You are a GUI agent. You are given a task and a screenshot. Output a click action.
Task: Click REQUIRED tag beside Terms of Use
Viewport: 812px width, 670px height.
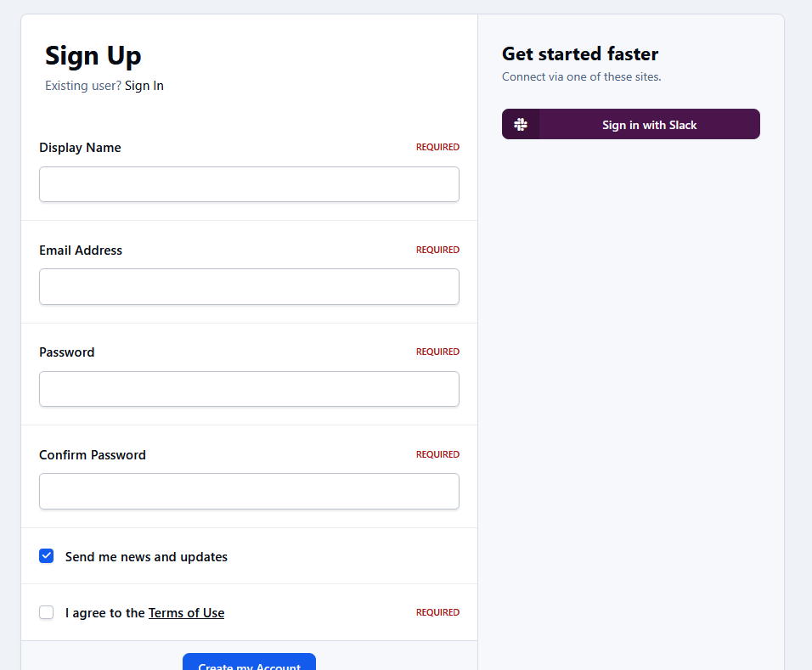click(437, 612)
